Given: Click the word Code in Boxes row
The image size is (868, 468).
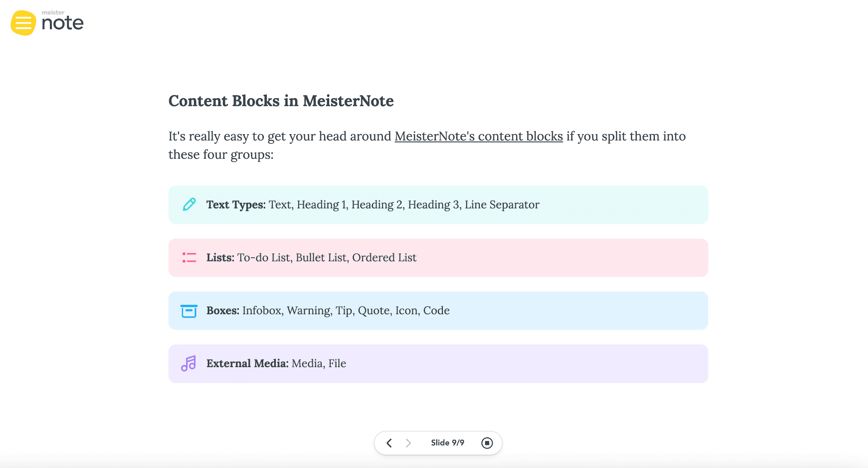Looking at the screenshot, I should point(436,310).
